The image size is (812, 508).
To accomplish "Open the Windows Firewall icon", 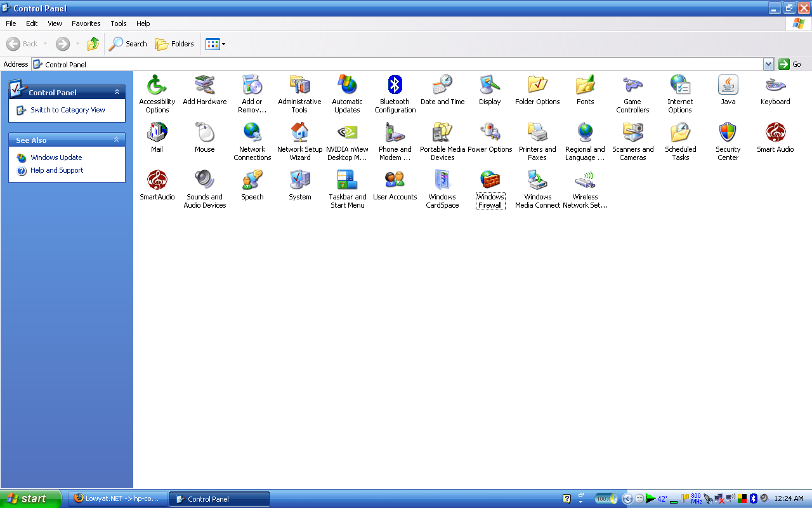I will coord(490,181).
